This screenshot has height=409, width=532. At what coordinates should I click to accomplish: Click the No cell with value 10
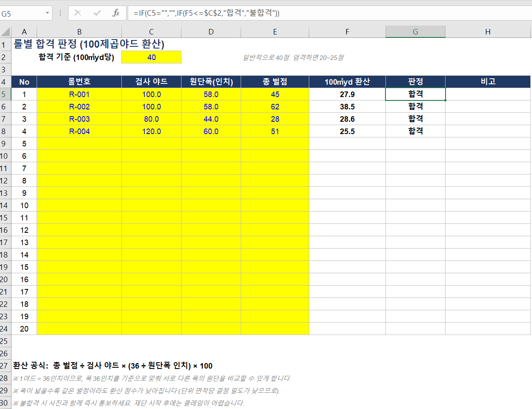click(x=24, y=206)
